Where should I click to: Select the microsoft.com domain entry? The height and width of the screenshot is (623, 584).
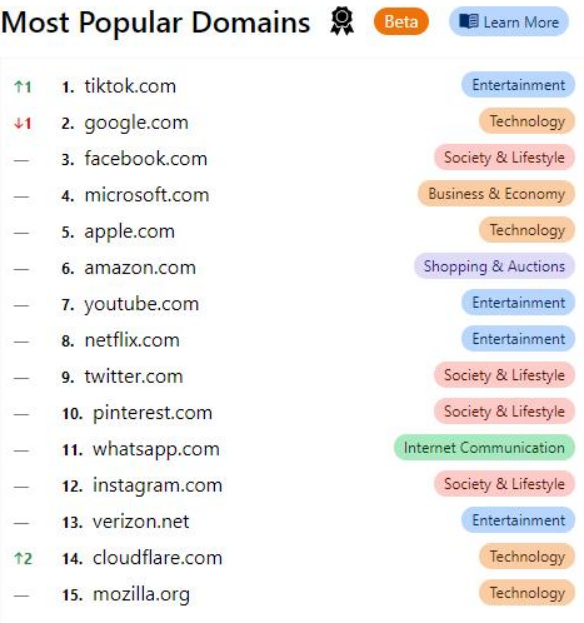pyautogui.click(x=147, y=195)
